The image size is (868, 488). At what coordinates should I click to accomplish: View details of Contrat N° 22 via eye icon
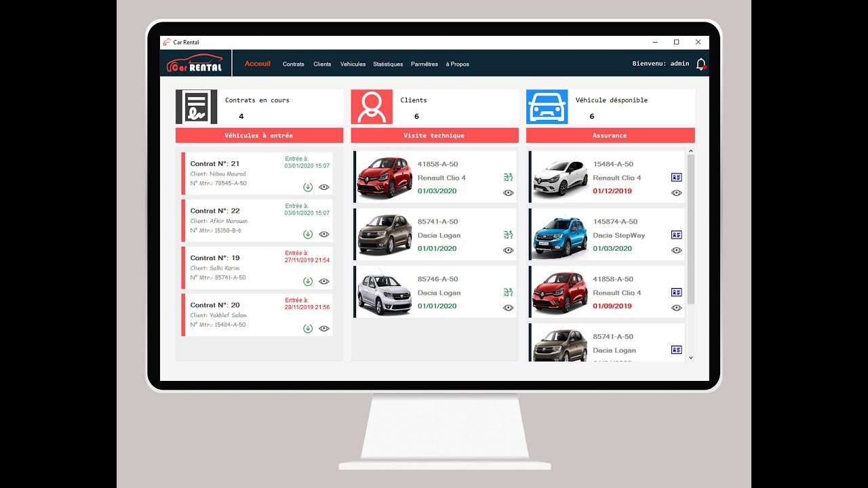coord(324,235)
